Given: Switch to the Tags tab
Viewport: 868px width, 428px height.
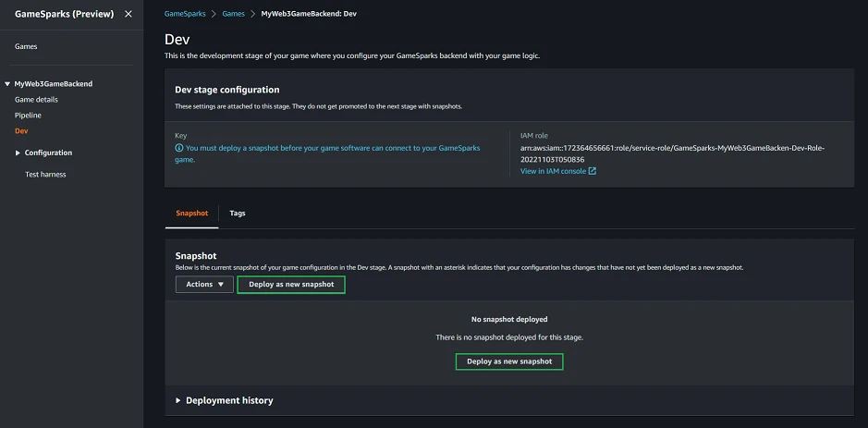Looking at the screenshot, I should pyautogui.click(x=238, y=213).
